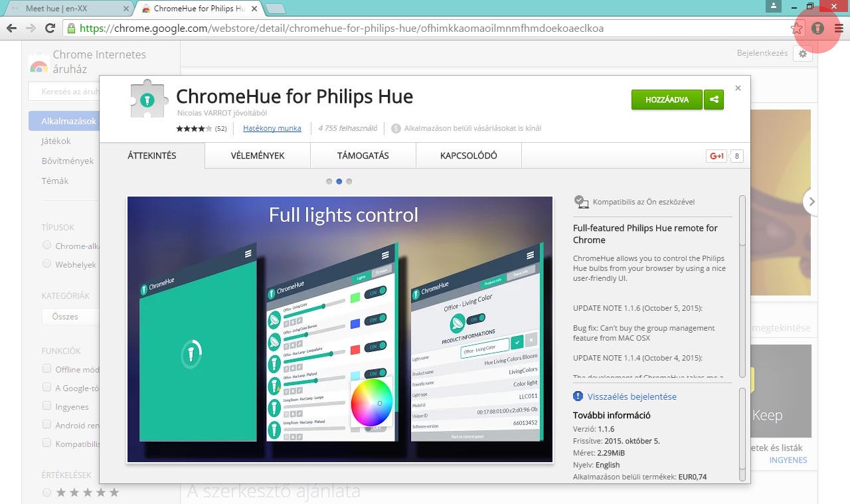Image resolution: width=850 pixels, height=504 pixels.
Task: Select Témák in the sidebar
Action: (55, 181)
